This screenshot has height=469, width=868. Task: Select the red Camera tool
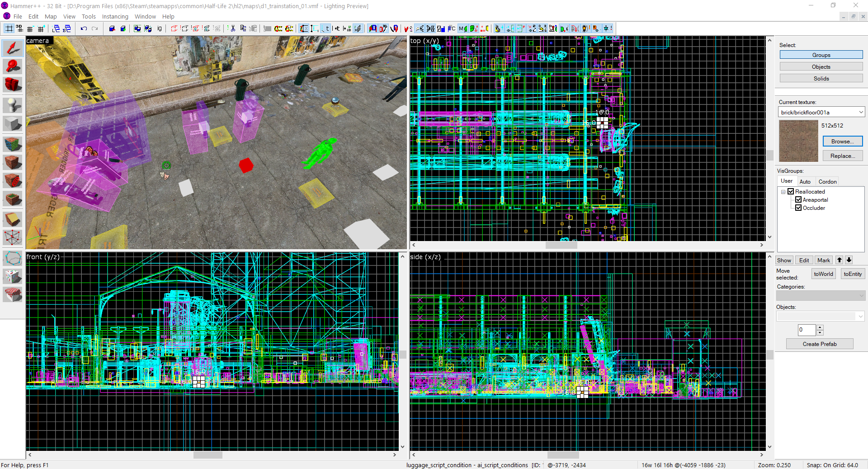coord(13,84)
